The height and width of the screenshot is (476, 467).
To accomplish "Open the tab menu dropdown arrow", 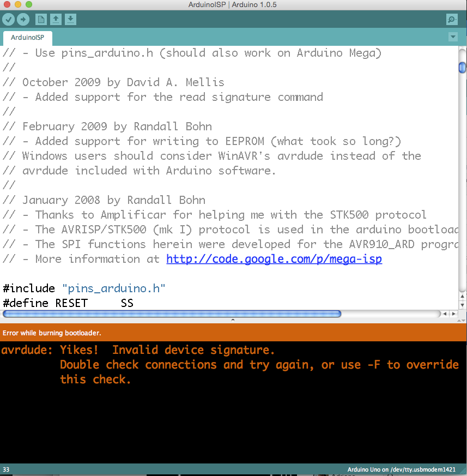I will (453, 37).
